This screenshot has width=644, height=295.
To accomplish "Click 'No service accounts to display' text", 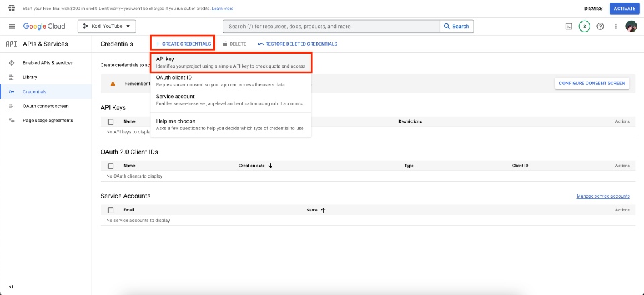I will click(138, 221).
